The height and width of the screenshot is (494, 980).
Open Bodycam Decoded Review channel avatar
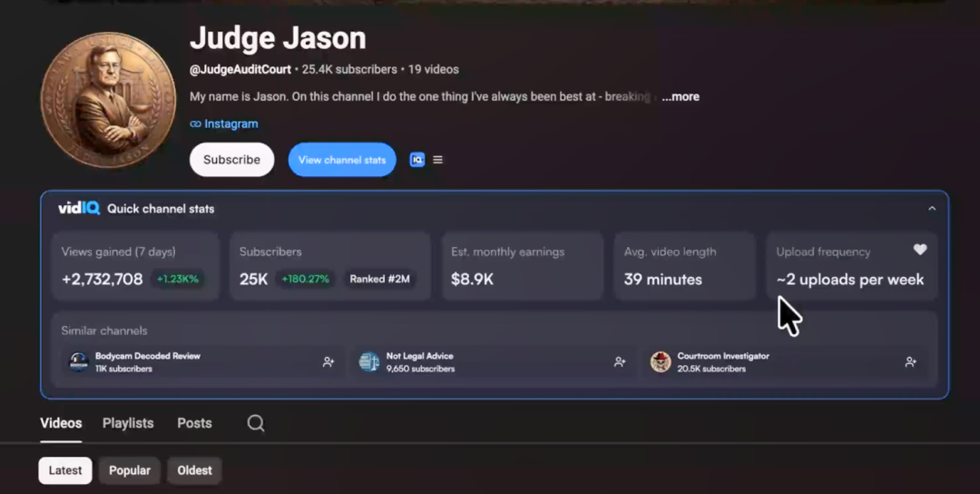(78, 362)
